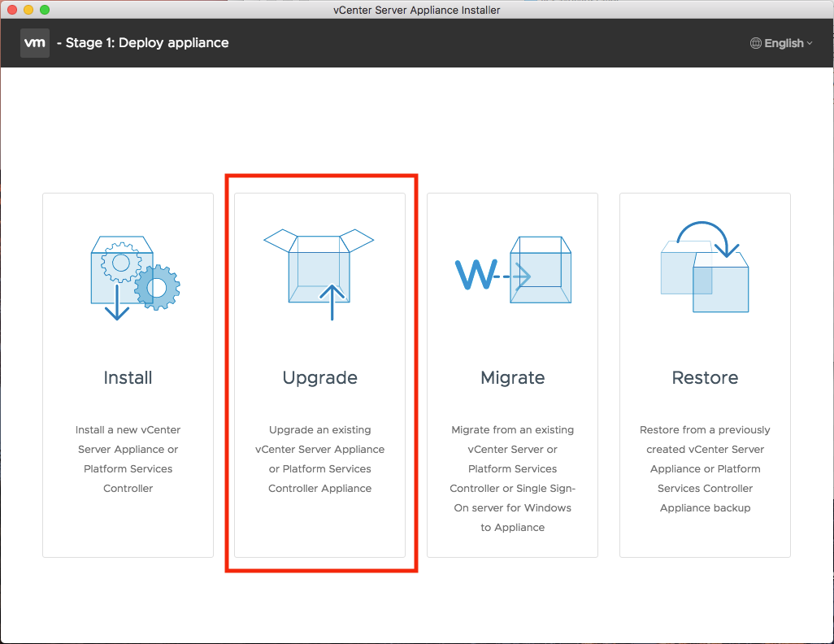
Task: Select the Upgrade heading
Action: (319, 378)
